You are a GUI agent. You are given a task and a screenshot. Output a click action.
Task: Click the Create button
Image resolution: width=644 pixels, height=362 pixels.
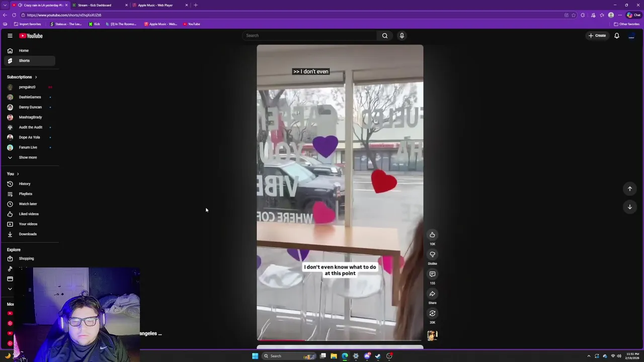(597, 36)
